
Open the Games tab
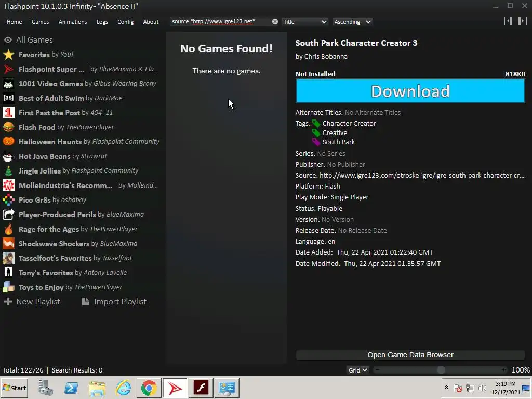[x=40, y=22]
